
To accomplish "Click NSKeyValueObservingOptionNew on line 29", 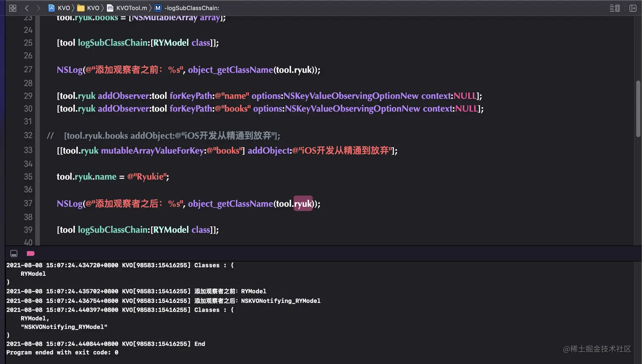I will click(x=351, y=96).
